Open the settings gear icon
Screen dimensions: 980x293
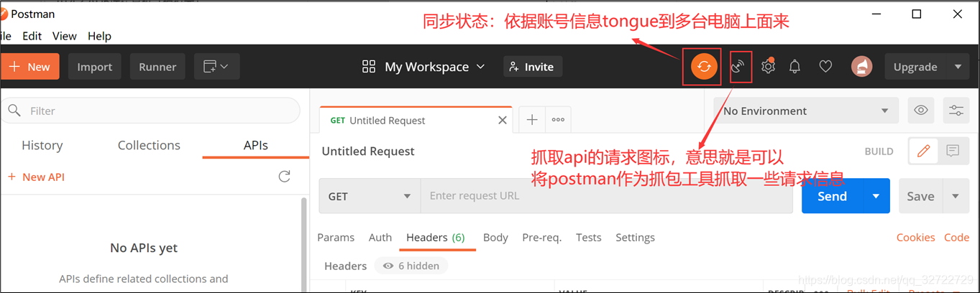(768, 67)
